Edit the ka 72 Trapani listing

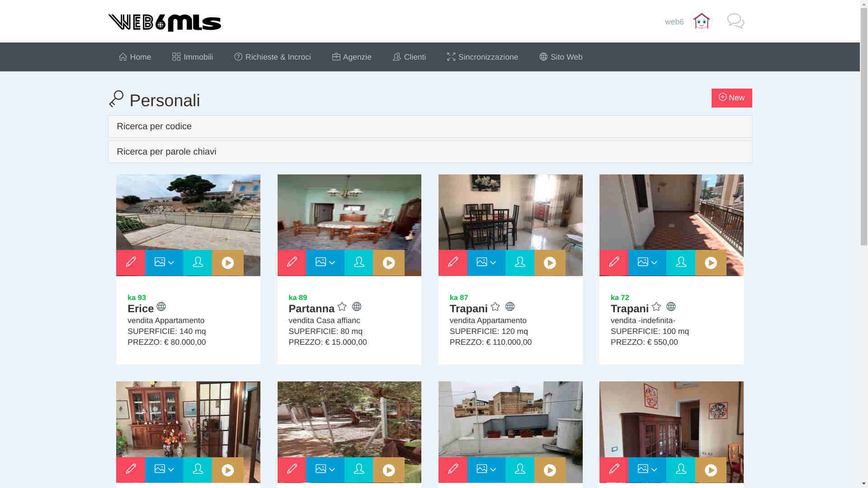613,263
